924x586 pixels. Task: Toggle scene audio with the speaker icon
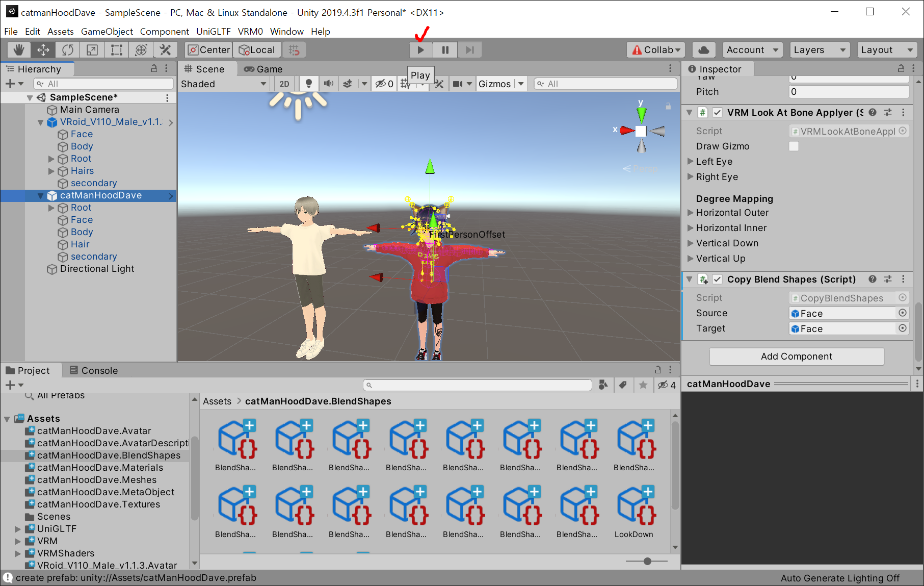click(329, 84)
